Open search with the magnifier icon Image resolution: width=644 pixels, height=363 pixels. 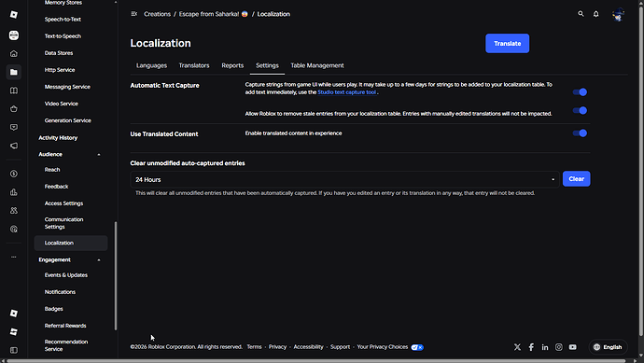[x=581, y=14]
